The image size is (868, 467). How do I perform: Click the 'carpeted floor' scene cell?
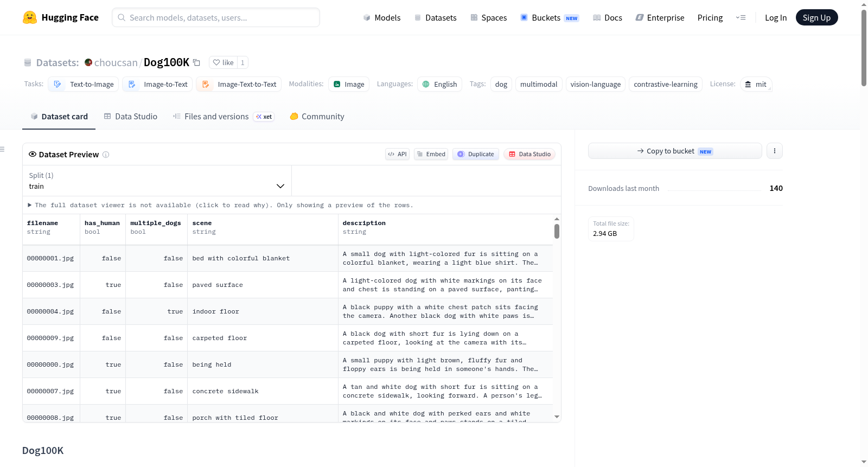click(263, 338)
